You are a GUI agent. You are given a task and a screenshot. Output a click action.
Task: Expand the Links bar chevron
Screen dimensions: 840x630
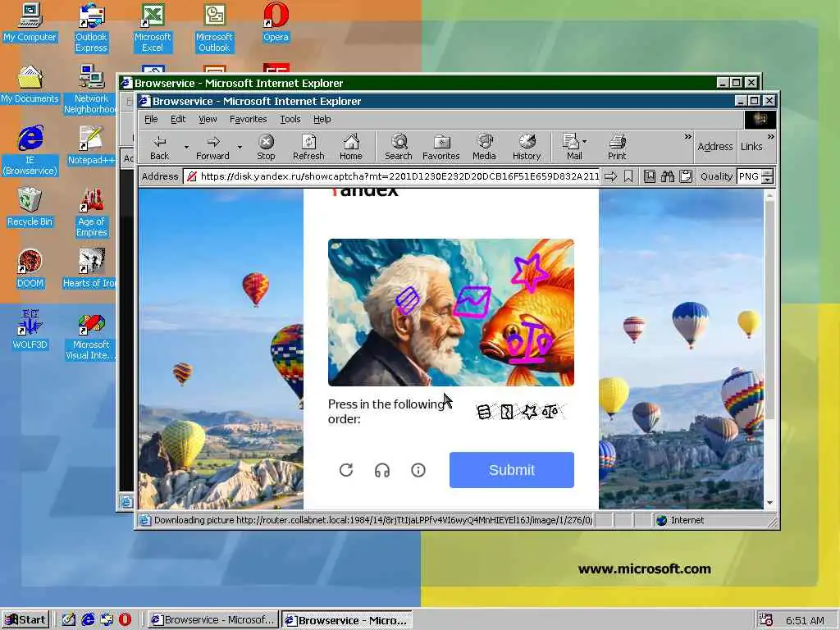pos(770,137)
